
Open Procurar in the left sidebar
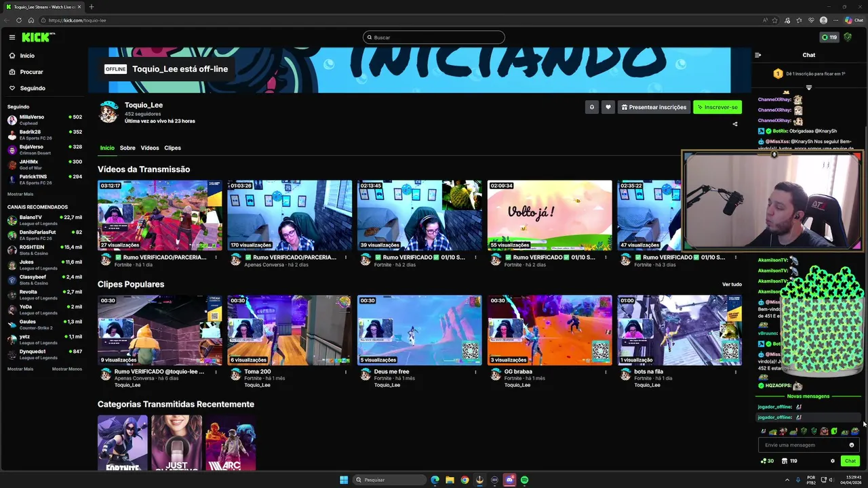pos(31,72)
